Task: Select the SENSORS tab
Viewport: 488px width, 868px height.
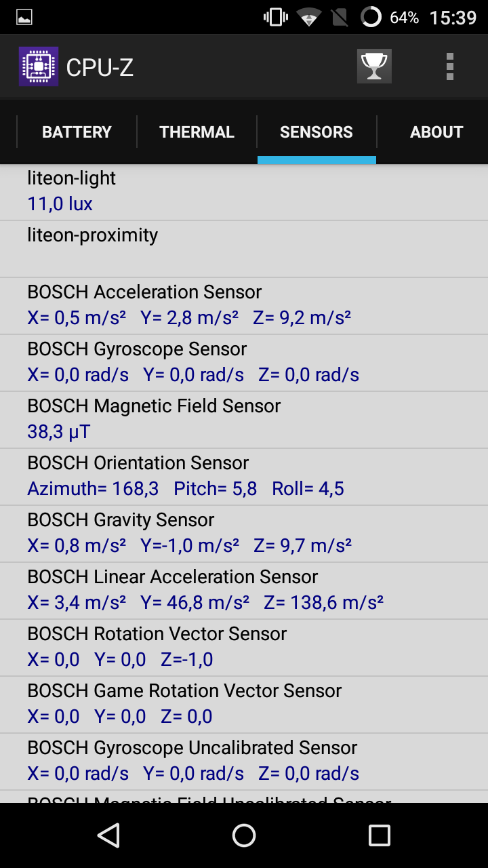Action: pyautogui.click(x=317, y=132)
